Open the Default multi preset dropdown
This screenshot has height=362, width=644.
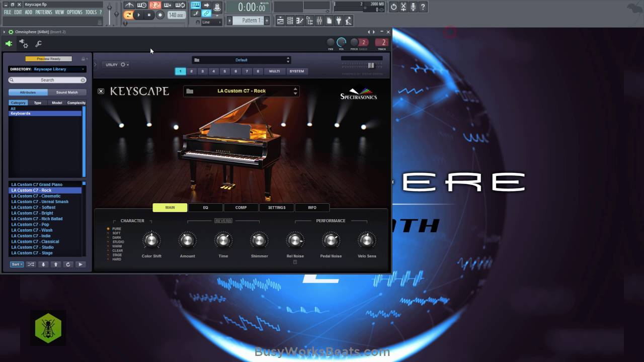tap(242, 60)
